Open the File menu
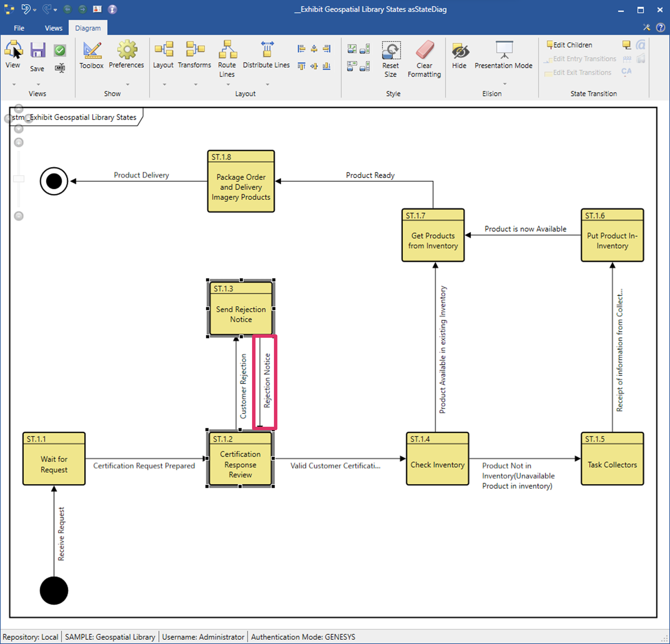 click(19, 28)
